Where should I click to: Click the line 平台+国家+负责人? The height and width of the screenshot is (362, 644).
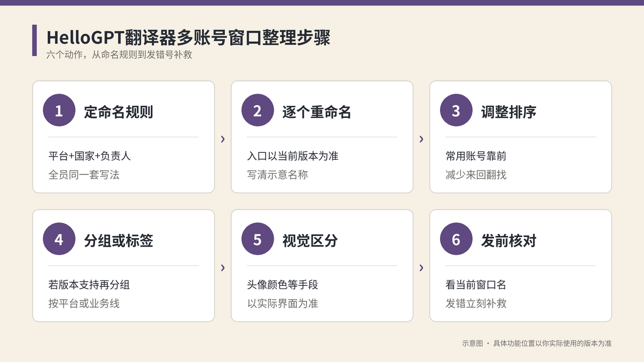point(90,156)
